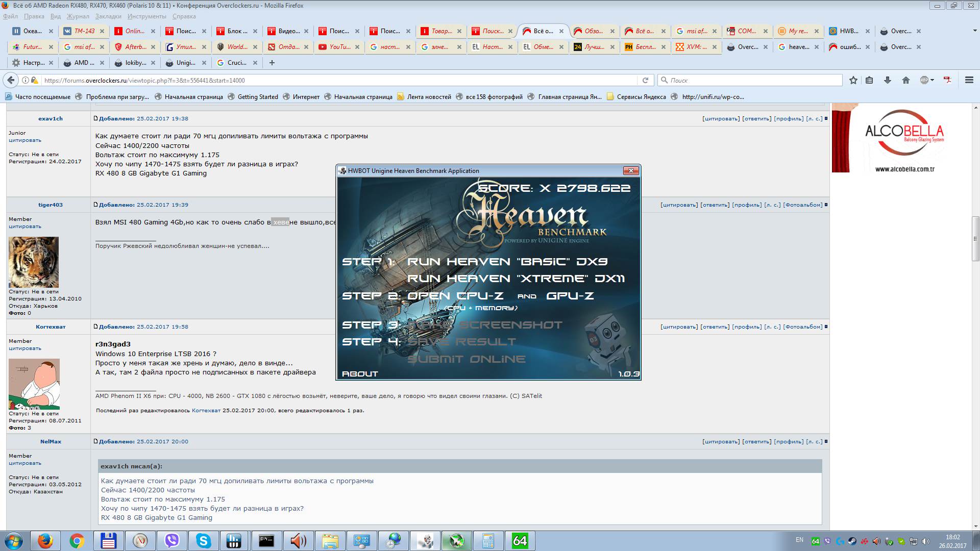
Task: Click About in HWBOT Heaven window
Action: point(360,373)
